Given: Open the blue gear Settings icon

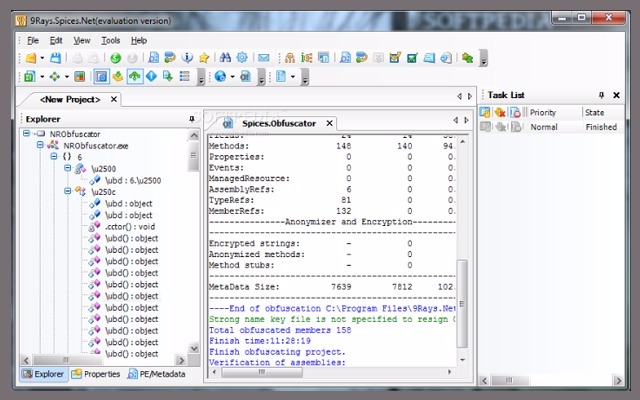Looking at the screenshot, I should (x=242, y=58).
